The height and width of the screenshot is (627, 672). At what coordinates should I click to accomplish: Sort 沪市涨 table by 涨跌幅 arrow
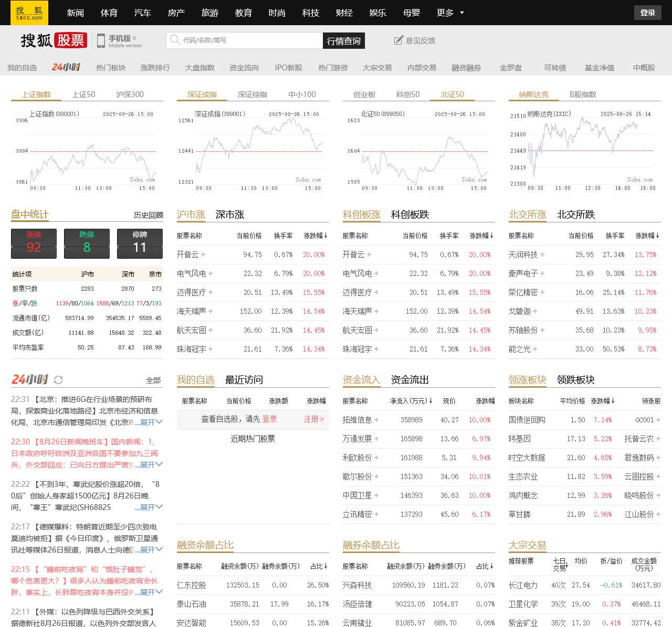pos(325,236)
